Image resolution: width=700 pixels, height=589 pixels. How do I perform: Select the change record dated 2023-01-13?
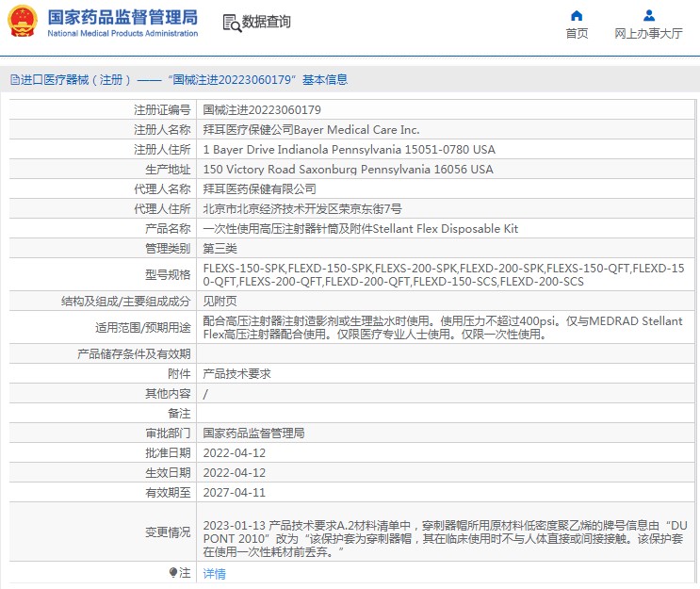pyautogui.click(x=445, y=538)
